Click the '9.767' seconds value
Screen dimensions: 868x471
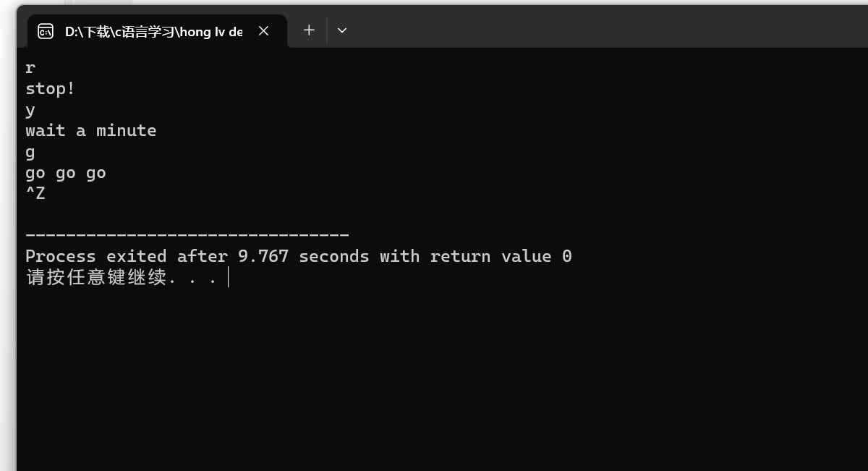coord(263,256)
